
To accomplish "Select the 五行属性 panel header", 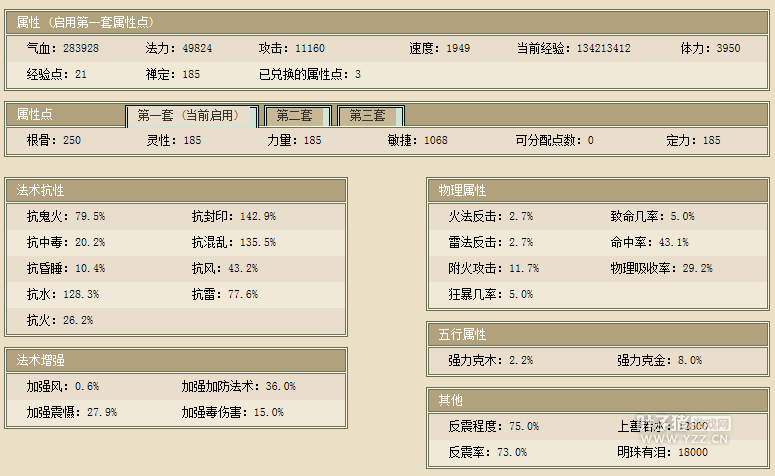I will 462,334.
